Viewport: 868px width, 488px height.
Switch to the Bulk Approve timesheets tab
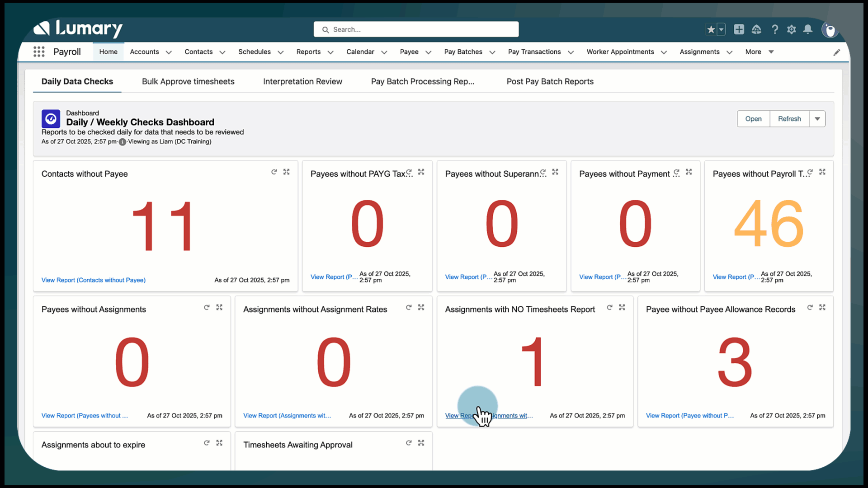188,81
